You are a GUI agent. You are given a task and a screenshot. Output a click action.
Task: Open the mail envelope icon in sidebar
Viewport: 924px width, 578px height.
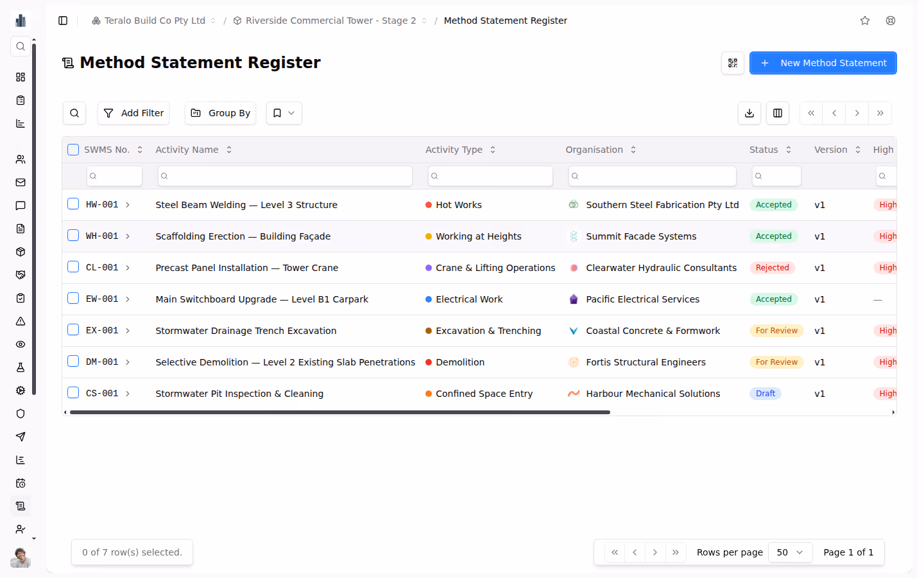(x=21, y=182)
